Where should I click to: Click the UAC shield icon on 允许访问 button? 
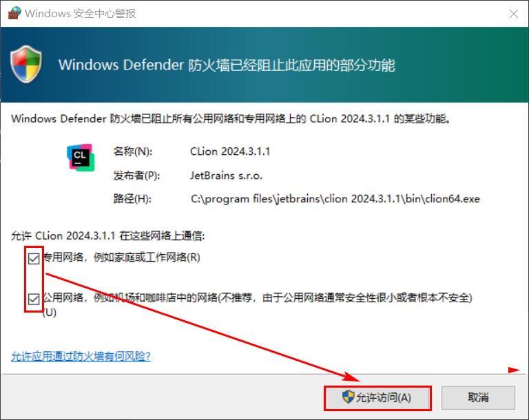pyautogui.click(x=348, y=397)
